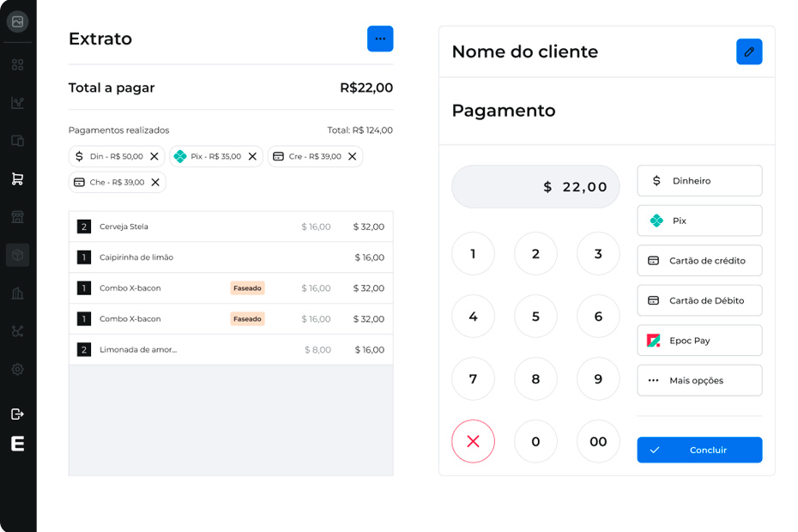Tap keypad digit 9
This screenshot has width=798, height=532.
599,378
